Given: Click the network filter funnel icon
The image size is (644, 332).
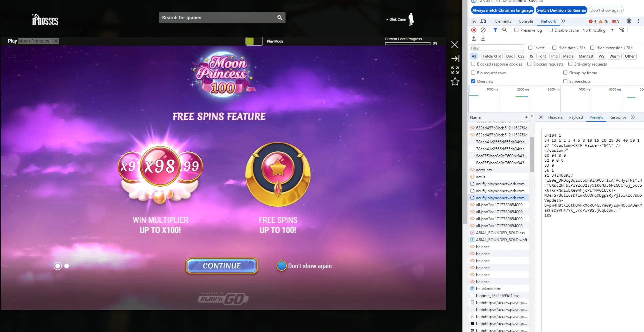Looking at the screenshot, I should tap(495, 30).
